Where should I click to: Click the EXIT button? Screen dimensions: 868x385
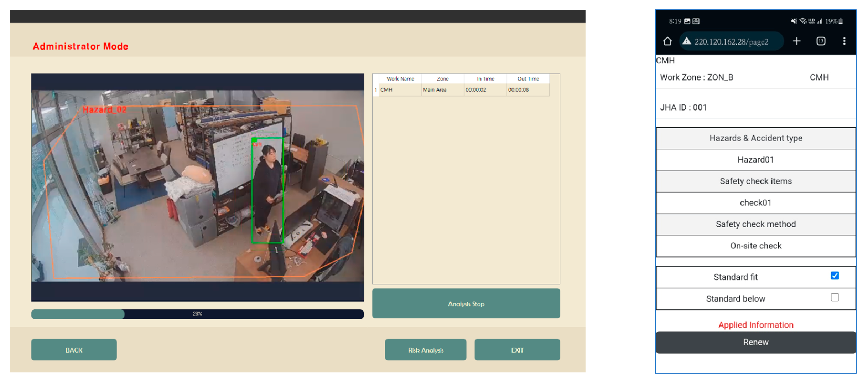click(517, 350)
